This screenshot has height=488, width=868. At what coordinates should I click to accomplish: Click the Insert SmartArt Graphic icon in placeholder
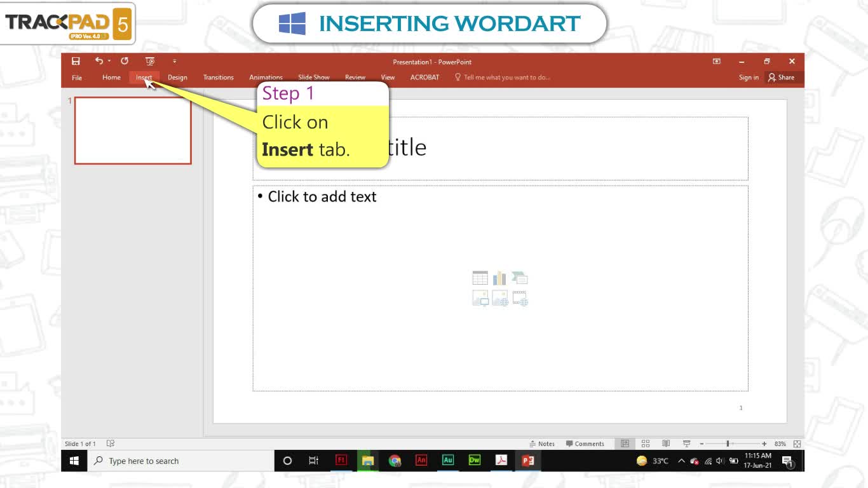coord(520,278)
